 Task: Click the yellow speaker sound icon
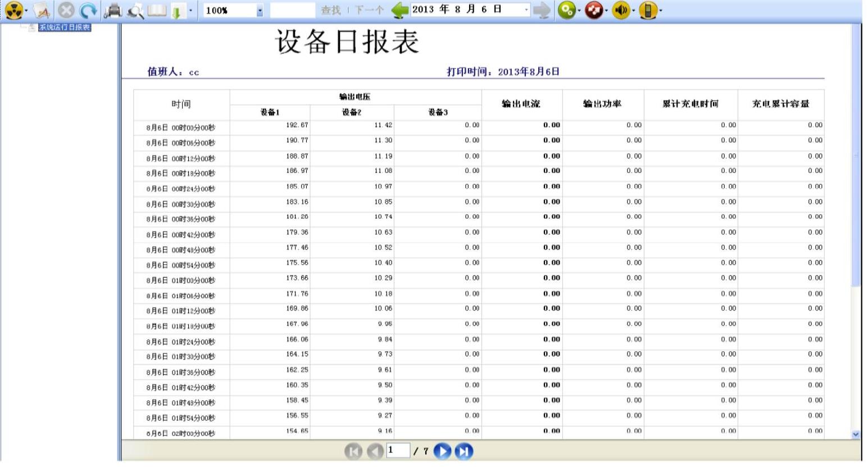620,10
